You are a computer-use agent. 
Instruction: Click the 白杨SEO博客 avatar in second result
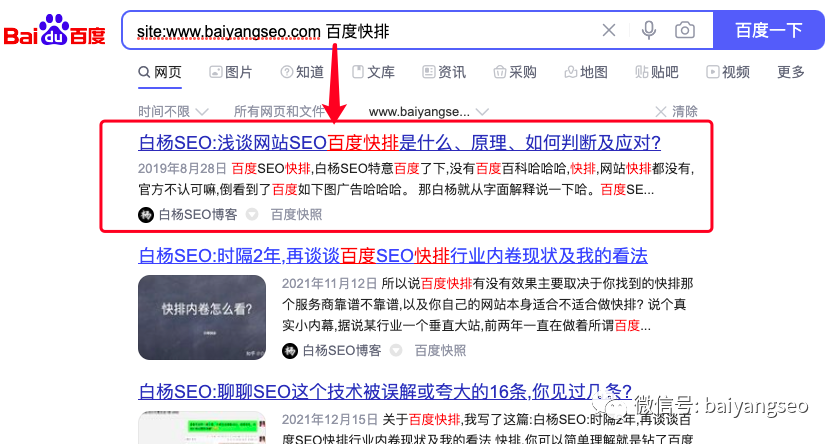[289, 350]
